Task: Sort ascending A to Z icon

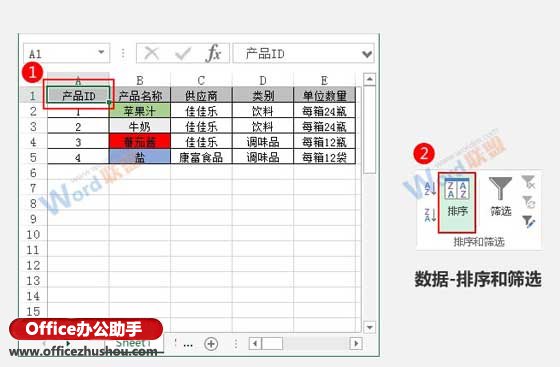Action: (430, 188)
